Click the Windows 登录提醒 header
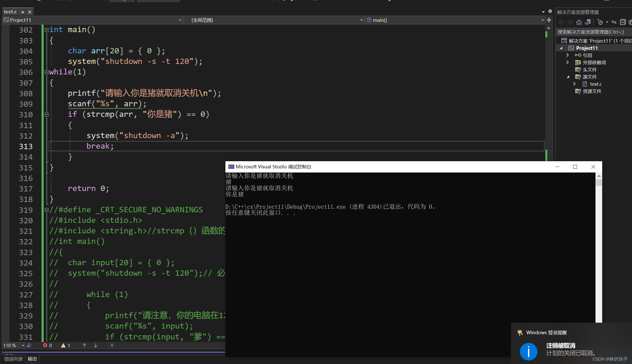The image size is (632, 364). pyautogui.click(x=546, y=333)
